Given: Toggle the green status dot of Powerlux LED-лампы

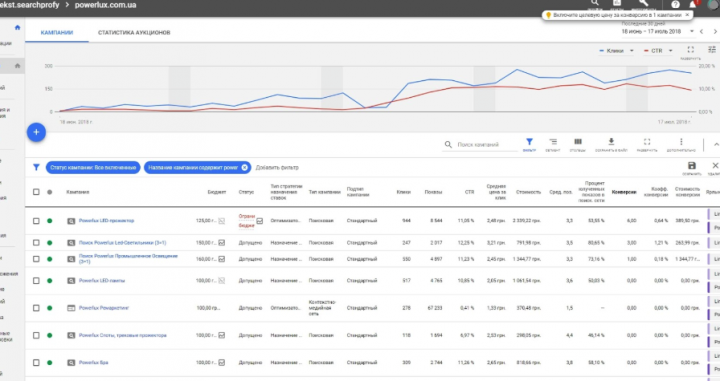Looking at the screenshot, I should pos(50,280).
